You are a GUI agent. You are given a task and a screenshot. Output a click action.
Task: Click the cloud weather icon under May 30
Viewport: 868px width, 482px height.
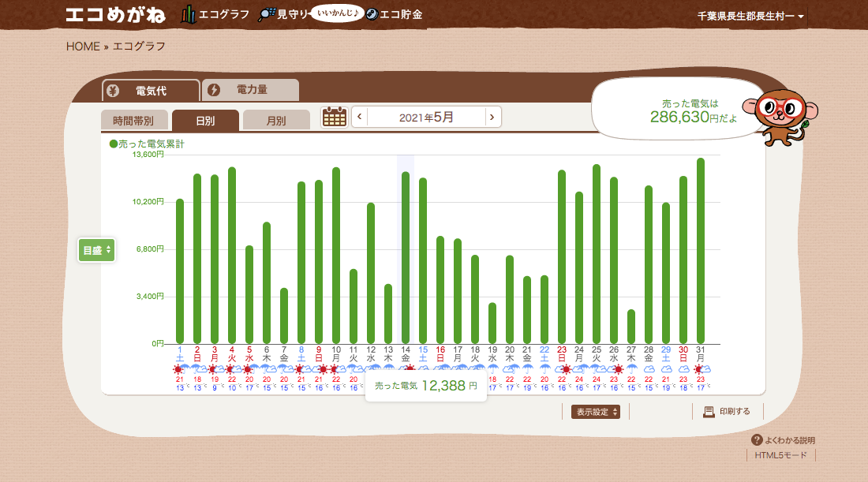[x=683, y=369]
